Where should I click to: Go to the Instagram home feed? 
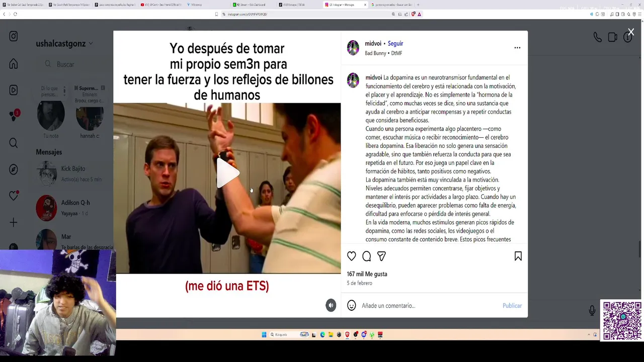tap(14, 64)
